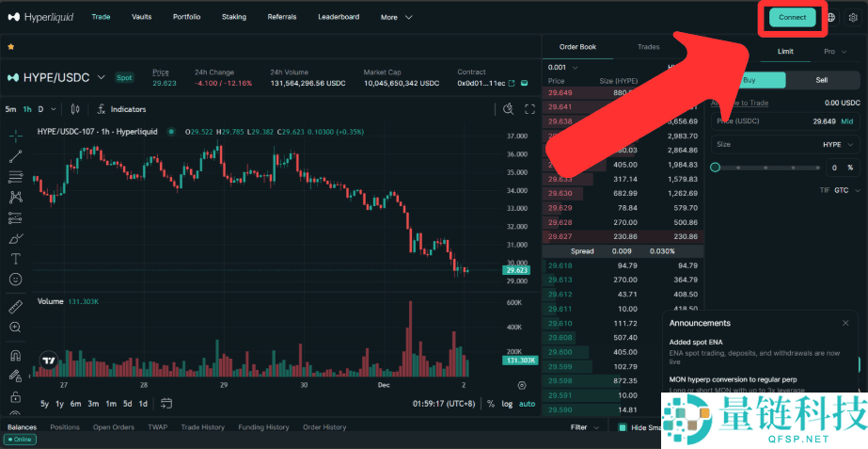The image size is (868, 449).
Task: Select the trend line drawing tool
Action: (15, 156)
